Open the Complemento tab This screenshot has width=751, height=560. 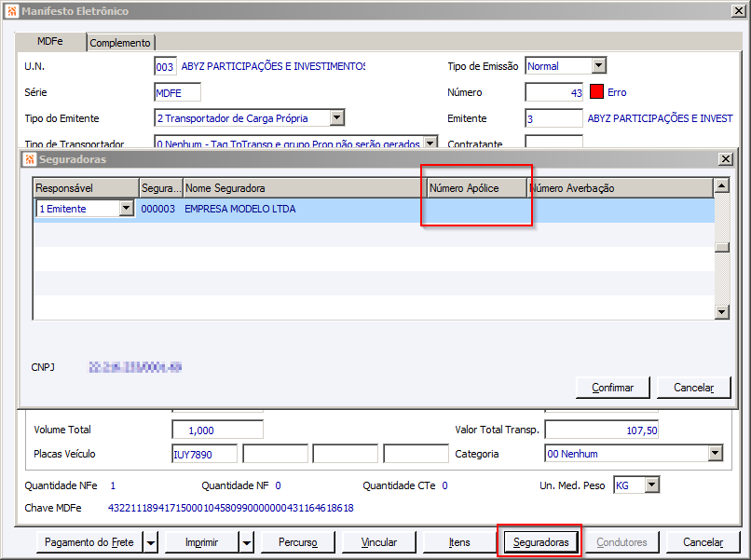point(120,43)
